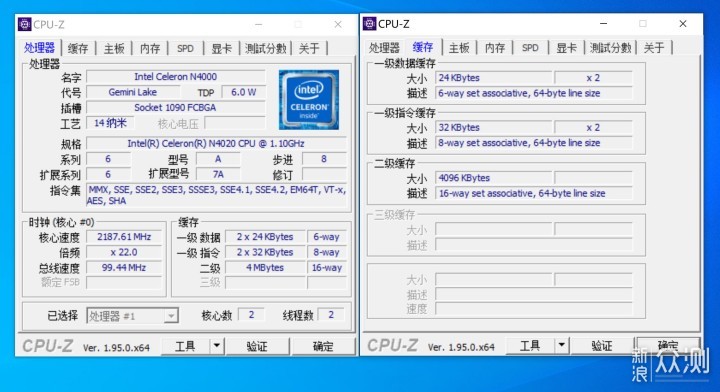Open the 内存 tab in right CPU-Z window
This screenshot has width=720, height=392.
pos(495,48)
